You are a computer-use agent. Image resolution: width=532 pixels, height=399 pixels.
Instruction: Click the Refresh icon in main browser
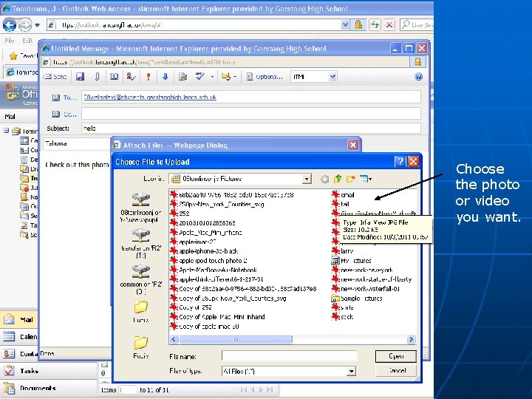(x=375, y=25)
